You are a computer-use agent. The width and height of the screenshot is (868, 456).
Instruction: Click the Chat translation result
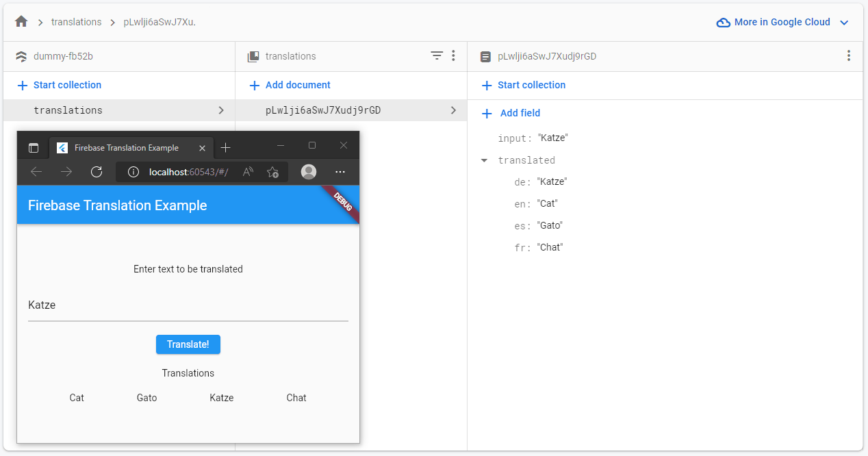click(x=296, y=398)
